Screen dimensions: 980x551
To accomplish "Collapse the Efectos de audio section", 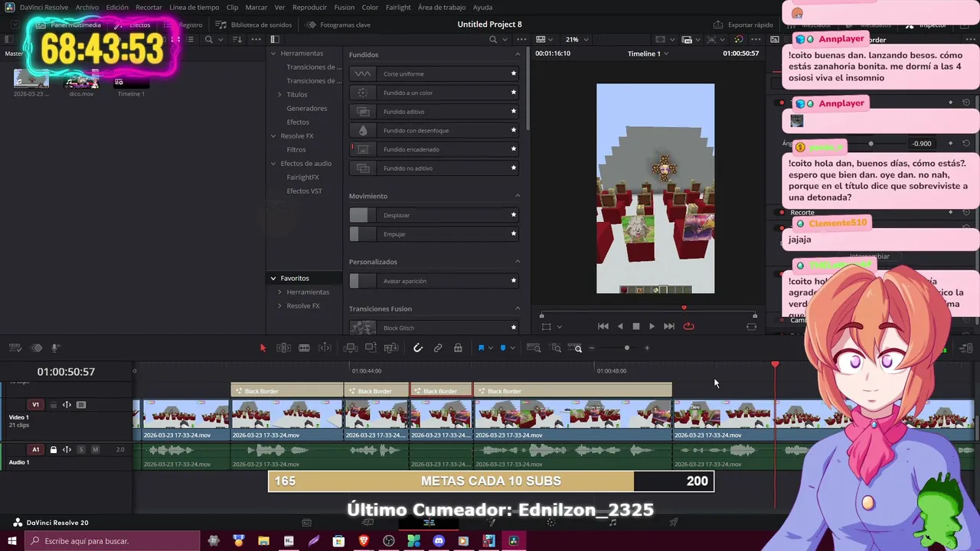I will coord(273,164).
